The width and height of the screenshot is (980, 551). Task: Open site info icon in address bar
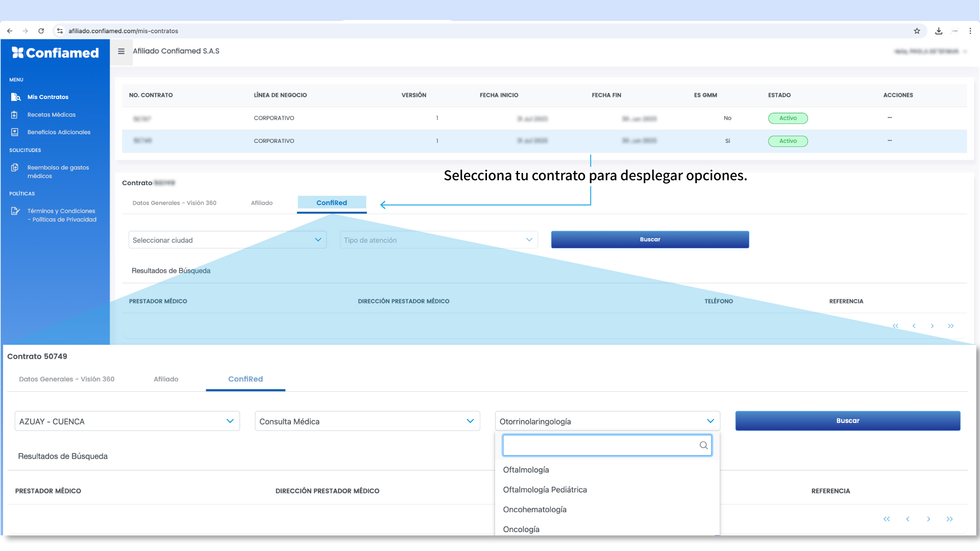60,31
